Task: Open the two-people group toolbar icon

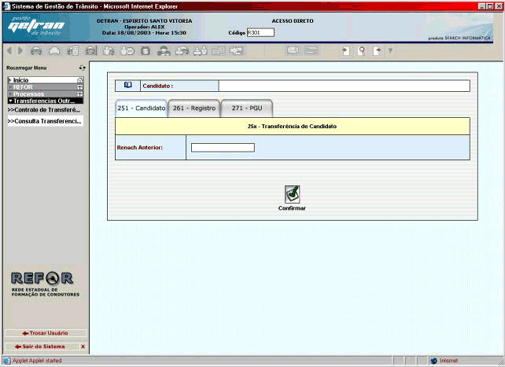Action: tap(200, 51)
